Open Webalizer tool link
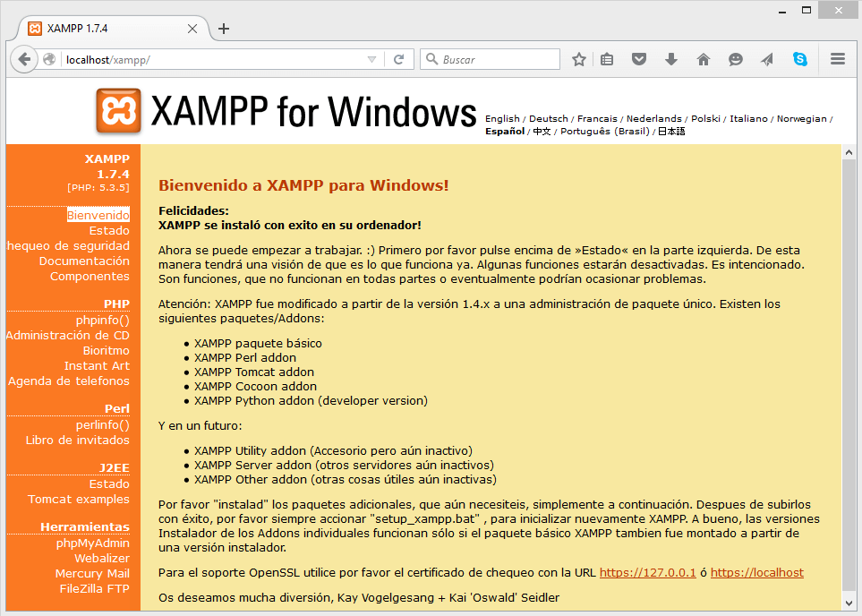This screenshot has height=616, width=862. [x=102, y=559]
